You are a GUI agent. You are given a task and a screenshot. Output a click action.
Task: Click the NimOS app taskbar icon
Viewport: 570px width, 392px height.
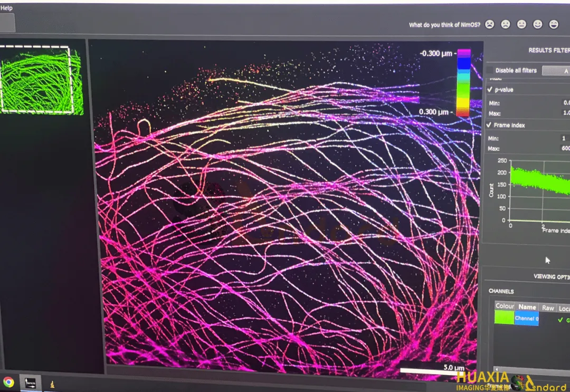[x=30, y=383]
